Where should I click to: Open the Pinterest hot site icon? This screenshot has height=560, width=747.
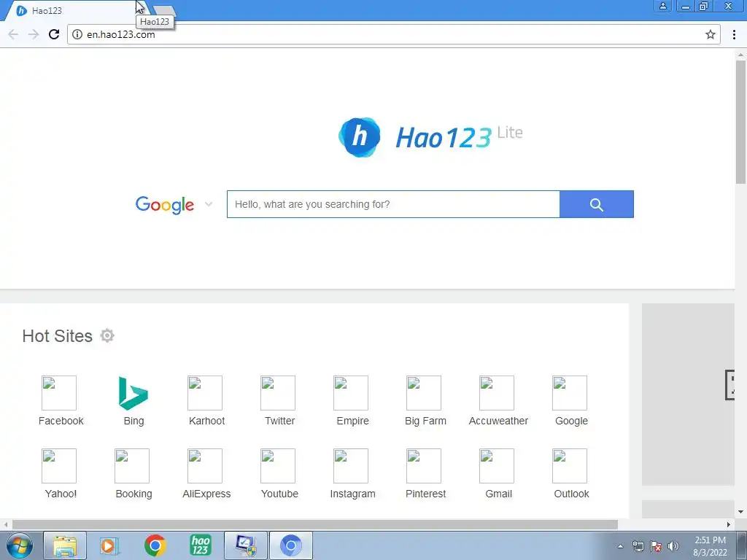pyautogui.click(x=424, y=466)
